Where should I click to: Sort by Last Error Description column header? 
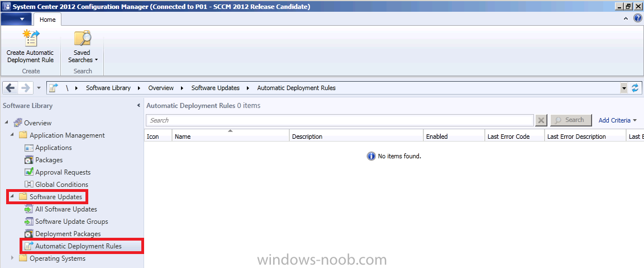click(586, 137)
